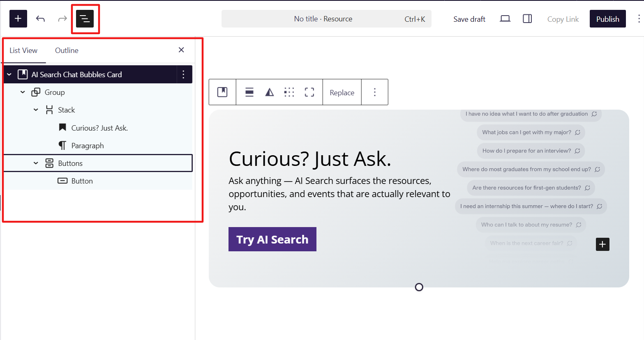This screenshot has width=644, height=340.
Task: Click the heading bookmark icon in list
Action: coord(62,127)
